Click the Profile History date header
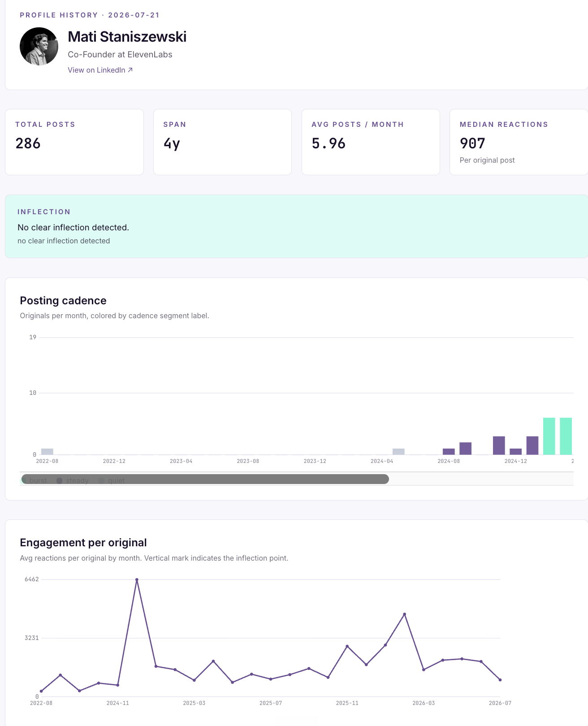 [90, 15]
